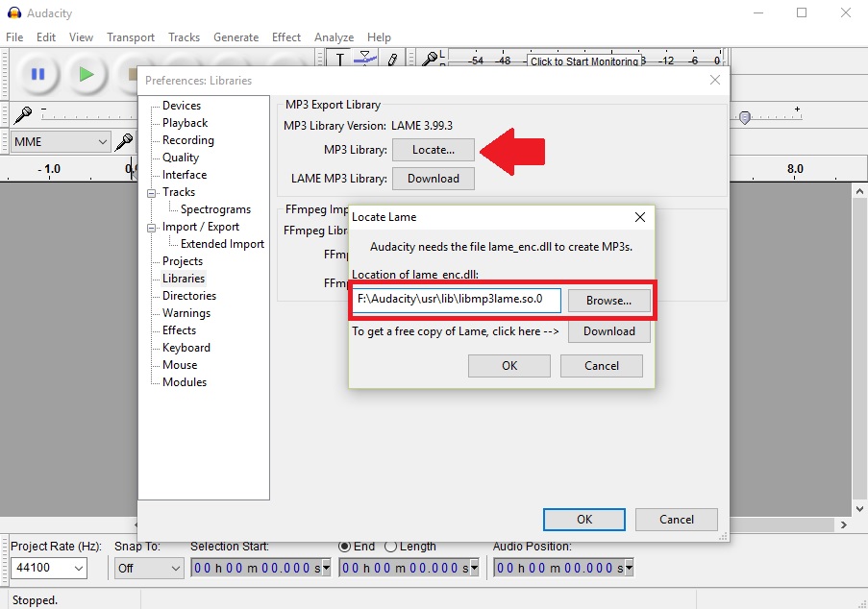Open the Analyze menu
868x609 pixels.
(334, 37)
